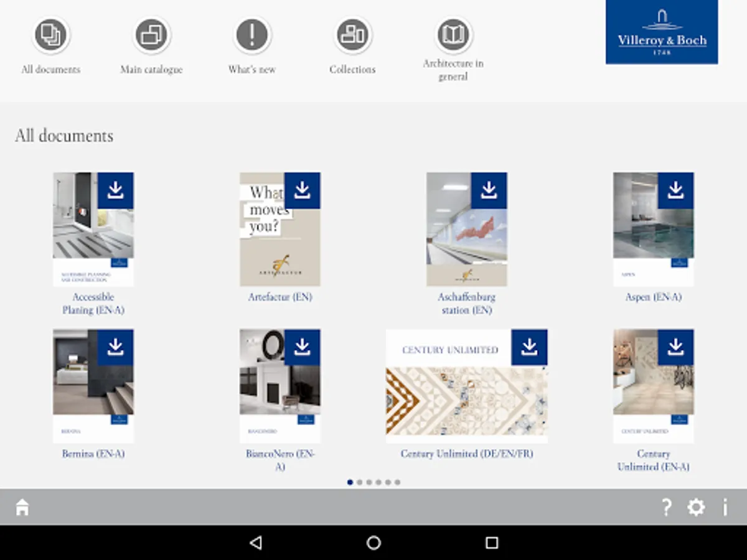The width and height of the screenshot is (747, 560).
Task: Click the 'Century Unlimited (DE/EN/FR)' title
Action: pyautogui.click(x=467, y=454)
